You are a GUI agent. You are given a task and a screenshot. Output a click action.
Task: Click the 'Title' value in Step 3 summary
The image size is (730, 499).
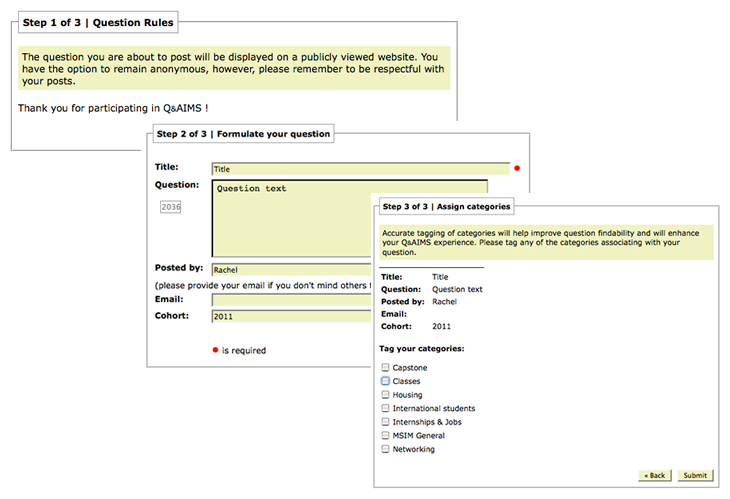tap(440, 277)
